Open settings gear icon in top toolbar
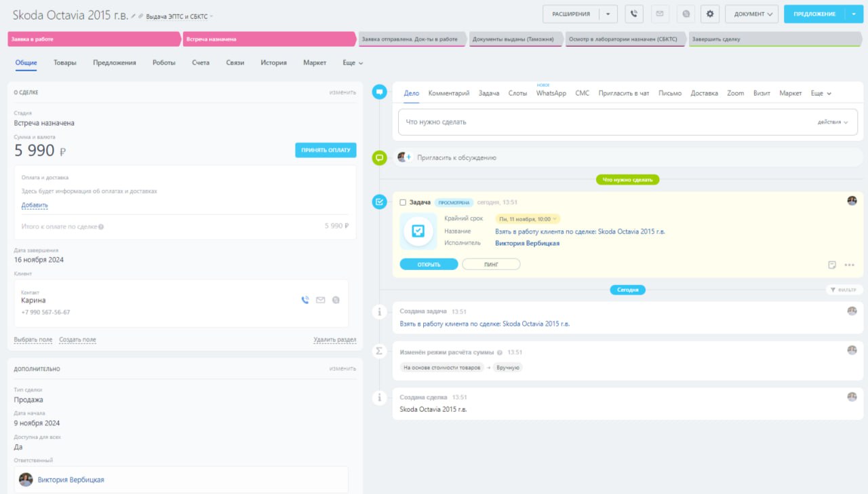Image resolution: width=868 pixels, height=494 pixels. [710, 14]
